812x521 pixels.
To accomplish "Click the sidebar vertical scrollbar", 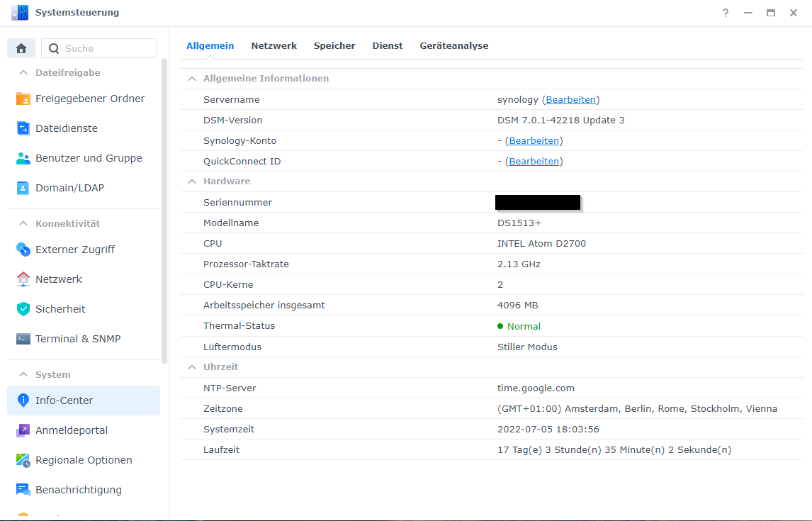I will (x=164, y=211).
